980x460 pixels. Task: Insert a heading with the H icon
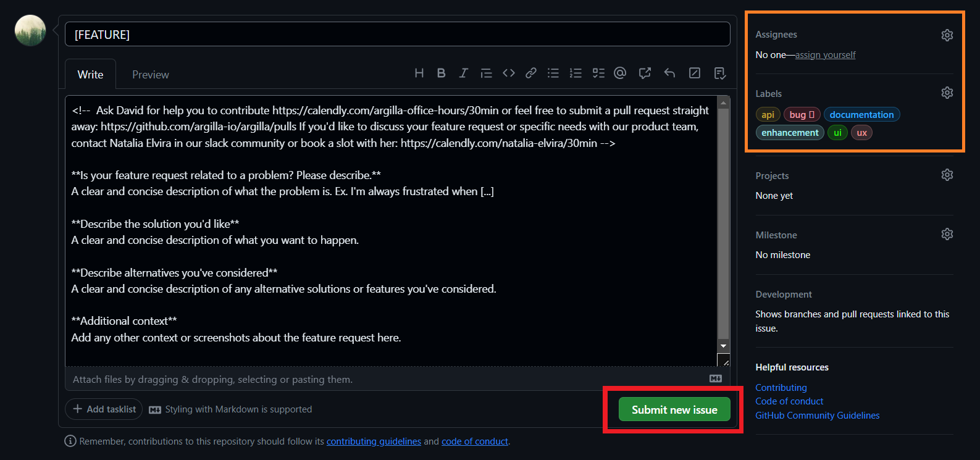(x=419, y=73)
